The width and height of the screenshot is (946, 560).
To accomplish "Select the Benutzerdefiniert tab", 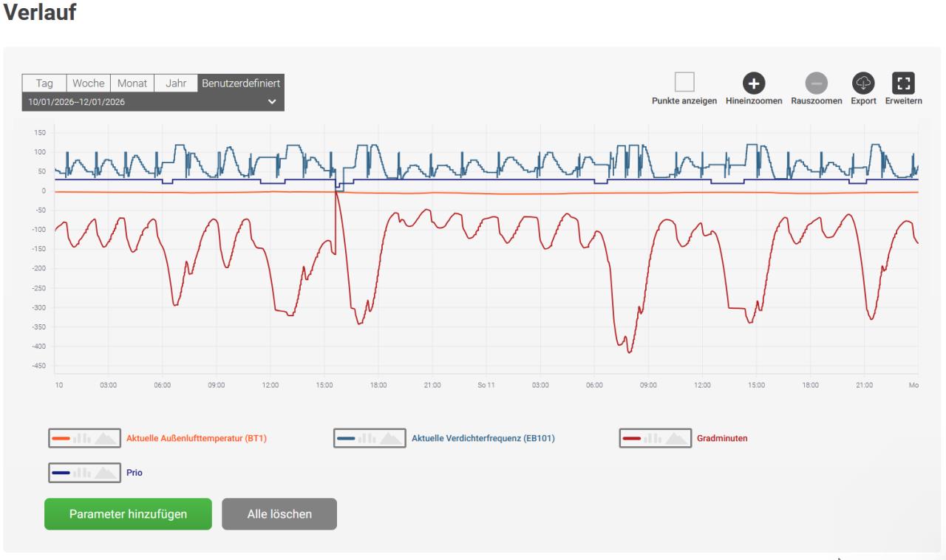I will [241, 83].
